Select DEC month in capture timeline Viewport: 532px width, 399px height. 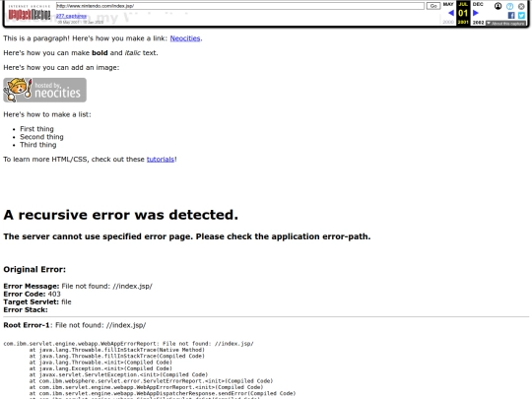(478, 4)
